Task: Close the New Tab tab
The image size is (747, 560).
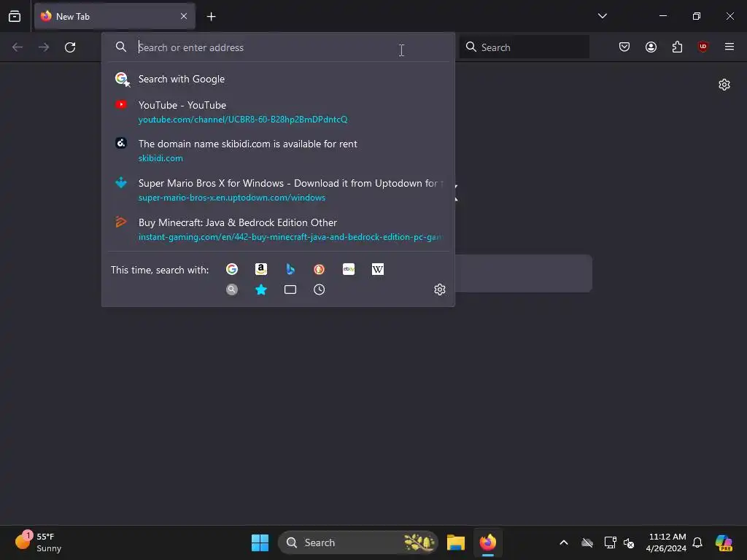Action: 184,16
